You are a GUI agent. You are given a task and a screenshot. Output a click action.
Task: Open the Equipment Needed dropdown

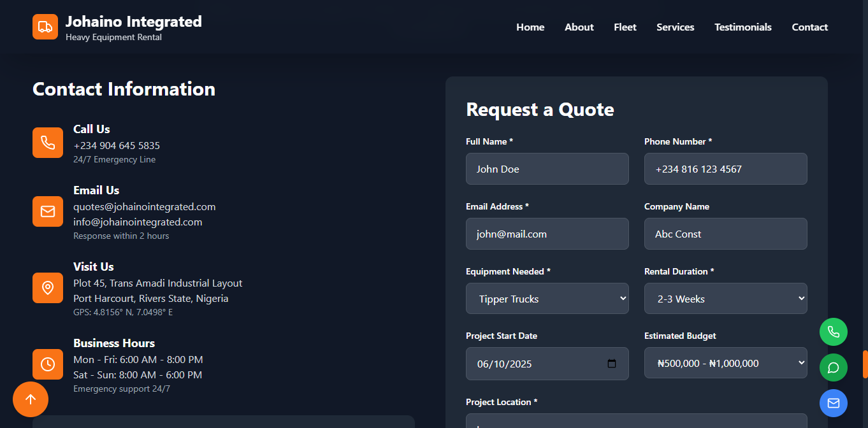547,298
